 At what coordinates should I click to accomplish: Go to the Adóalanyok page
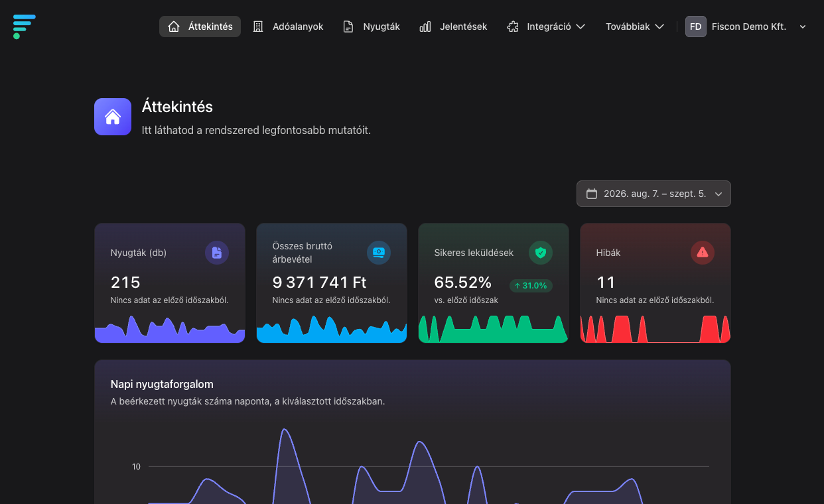[288, 27]
